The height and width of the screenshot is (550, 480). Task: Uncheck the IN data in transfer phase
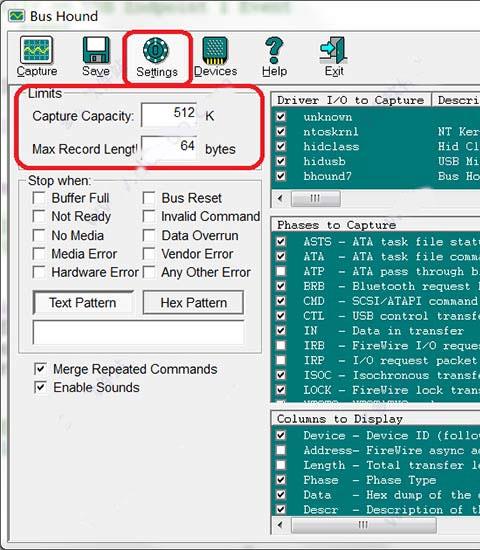(281, 330)
